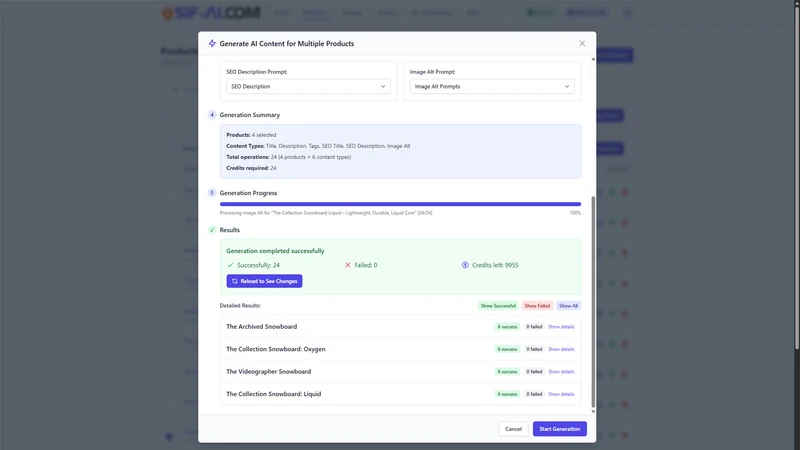Click 0 failed badge for The Archived Snowboard
Image resolution: width=800 pixels, height=450 pixels.
[534, 327]
